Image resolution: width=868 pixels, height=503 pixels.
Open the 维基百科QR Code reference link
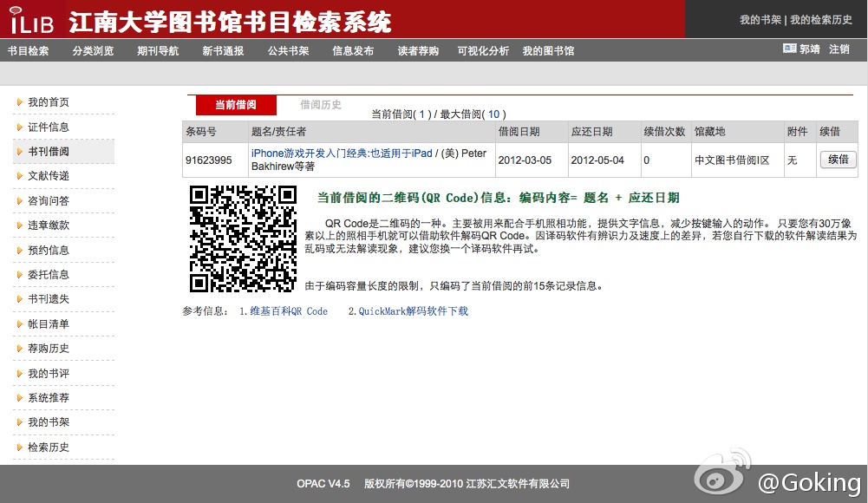(289, 311)
